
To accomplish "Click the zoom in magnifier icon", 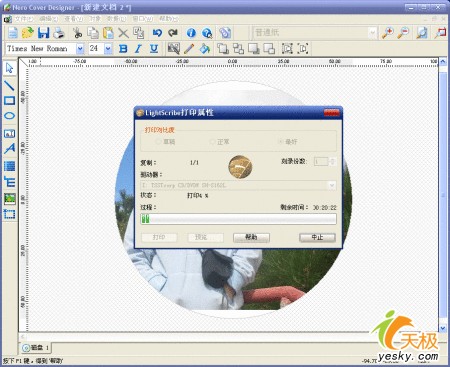I will click(388, 33).
